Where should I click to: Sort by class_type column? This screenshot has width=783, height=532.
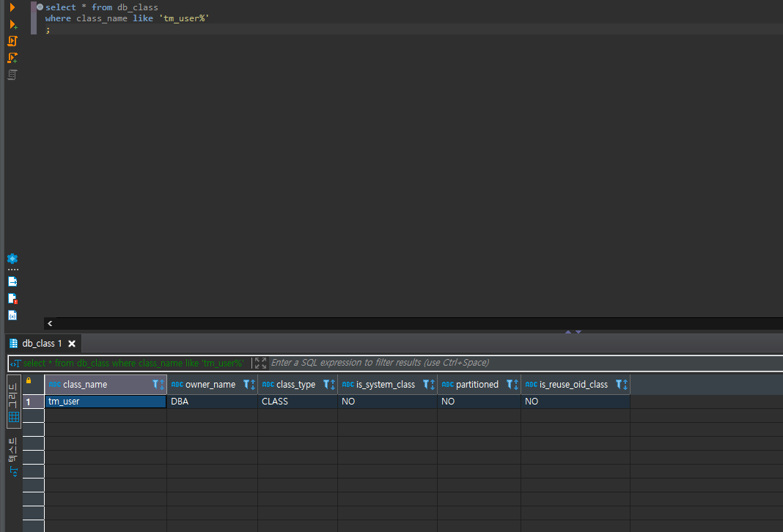333,384
